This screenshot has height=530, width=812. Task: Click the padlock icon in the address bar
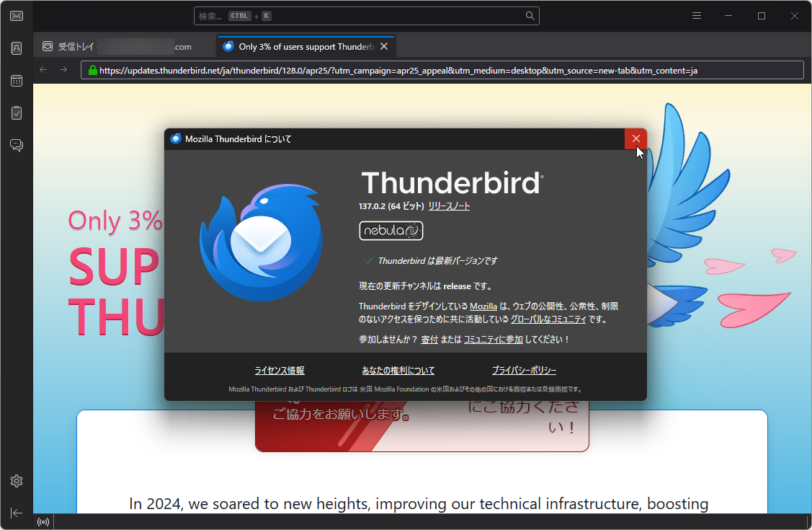93,70
